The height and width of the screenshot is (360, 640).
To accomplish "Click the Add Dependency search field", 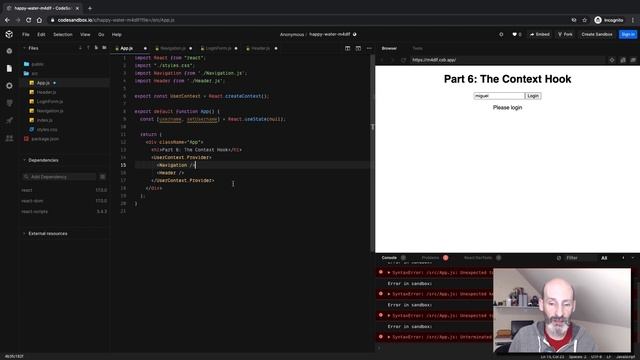I will click(x=60, y=177).
